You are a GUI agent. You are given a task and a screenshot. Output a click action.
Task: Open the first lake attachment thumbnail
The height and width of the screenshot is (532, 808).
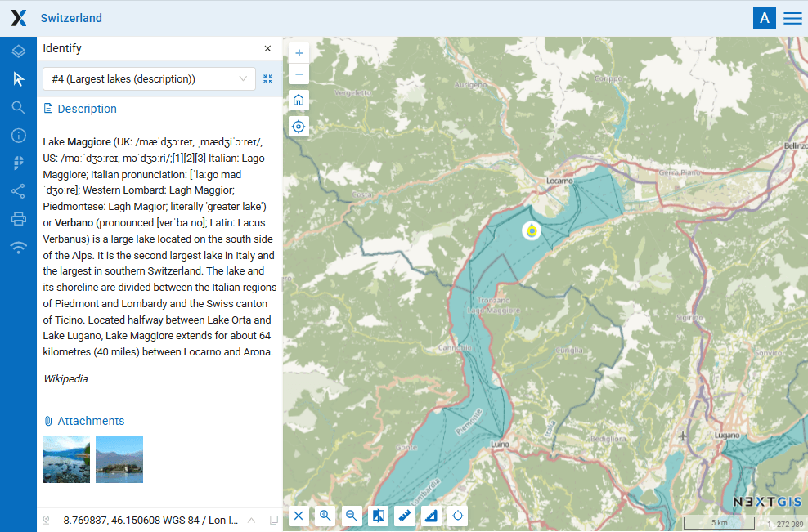pos(66,459)
